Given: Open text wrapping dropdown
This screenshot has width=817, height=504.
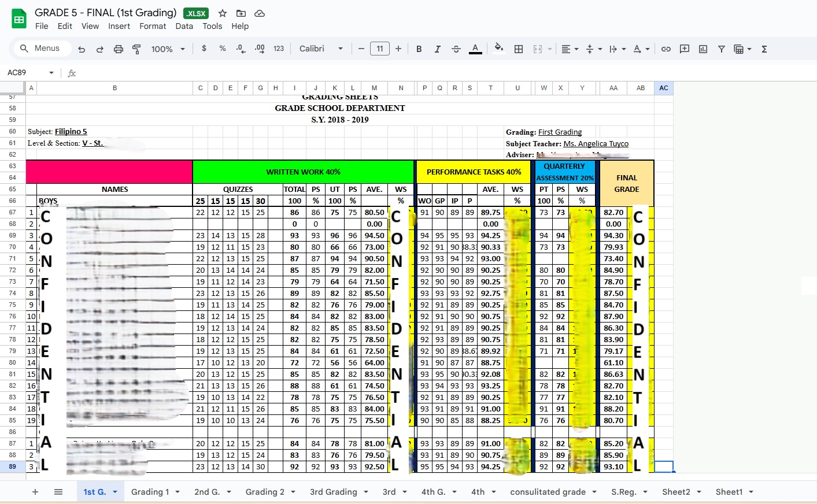Looking at the screenshot, I should click(x=618, y=49).
